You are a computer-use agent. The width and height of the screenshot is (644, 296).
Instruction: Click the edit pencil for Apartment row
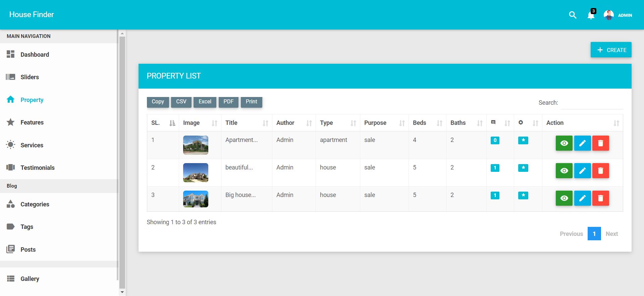tap(582, 143)
